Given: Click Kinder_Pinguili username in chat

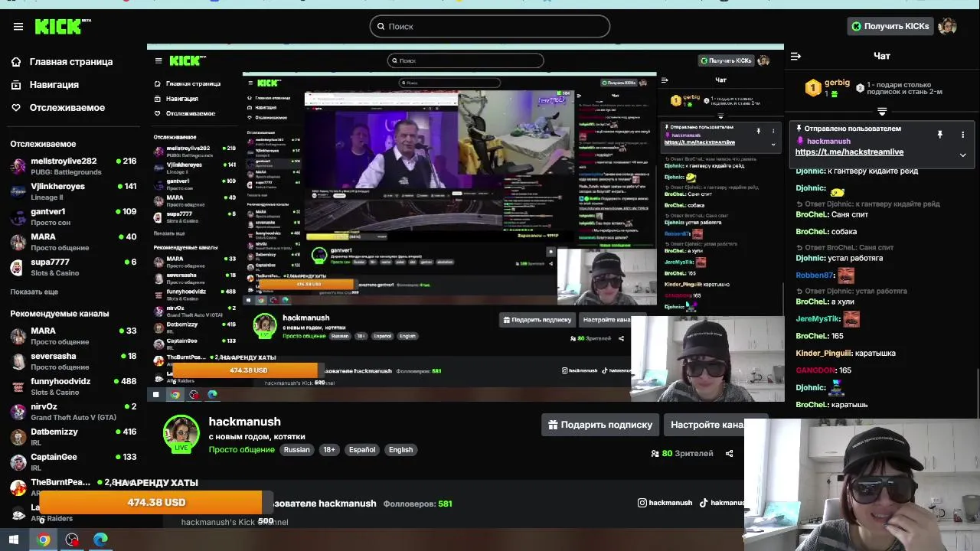Looking at the screenshot, I should [823, 354].
